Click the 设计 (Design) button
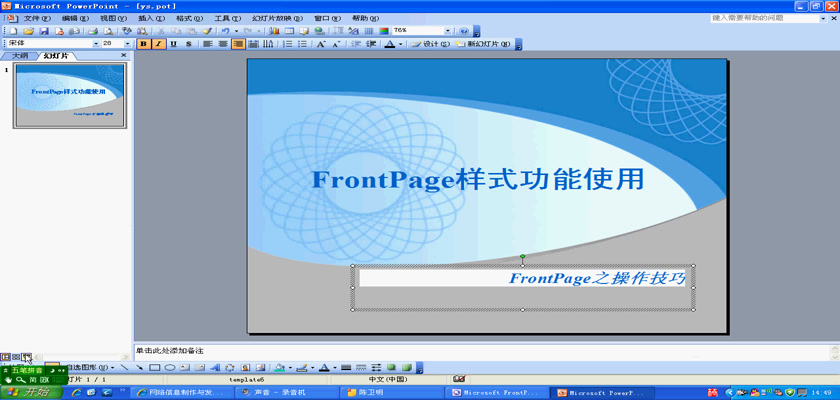840x400 pixels. (x=430, y=44)
